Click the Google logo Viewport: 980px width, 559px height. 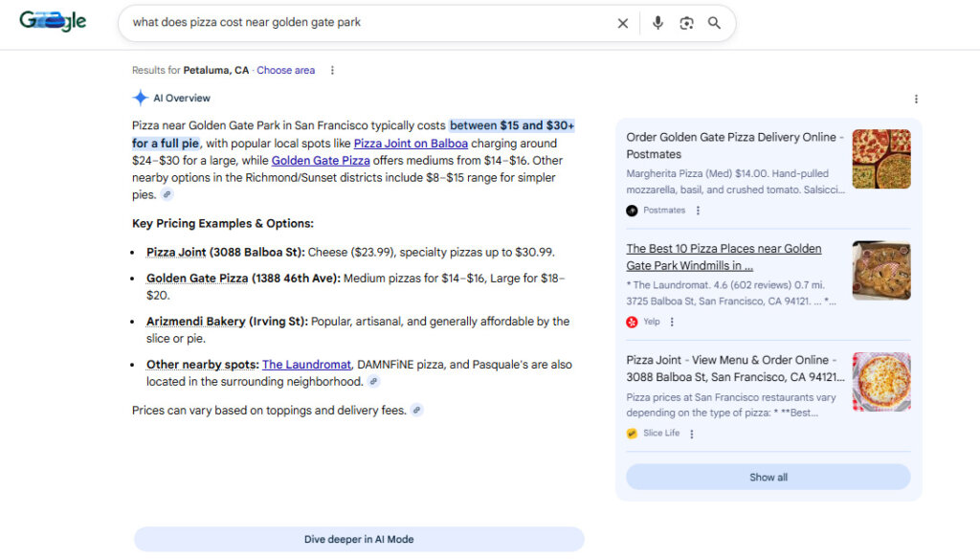[53, 21]
